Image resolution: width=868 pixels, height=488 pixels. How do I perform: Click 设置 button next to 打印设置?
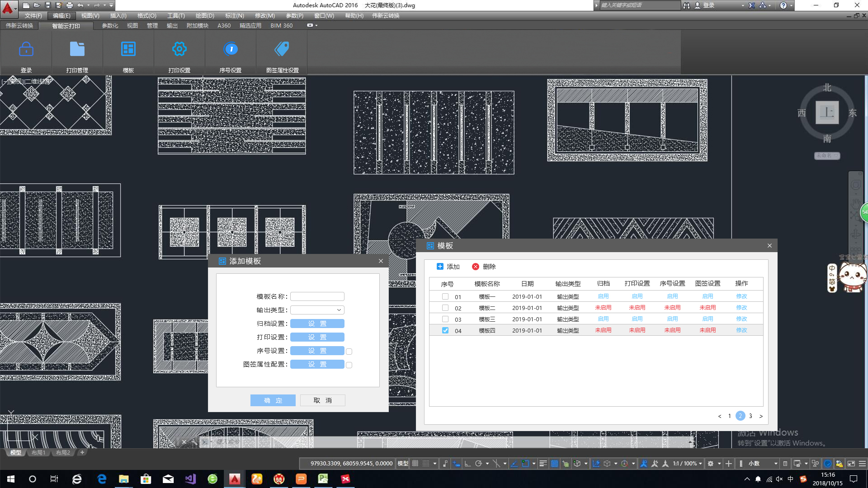pyautogui.click(x=317, y=337)
